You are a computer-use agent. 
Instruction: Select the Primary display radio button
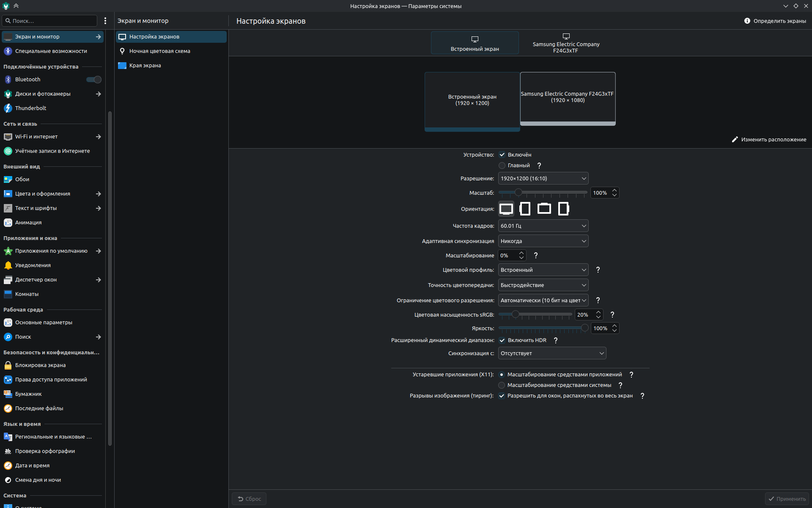click(x=502, y=166)
